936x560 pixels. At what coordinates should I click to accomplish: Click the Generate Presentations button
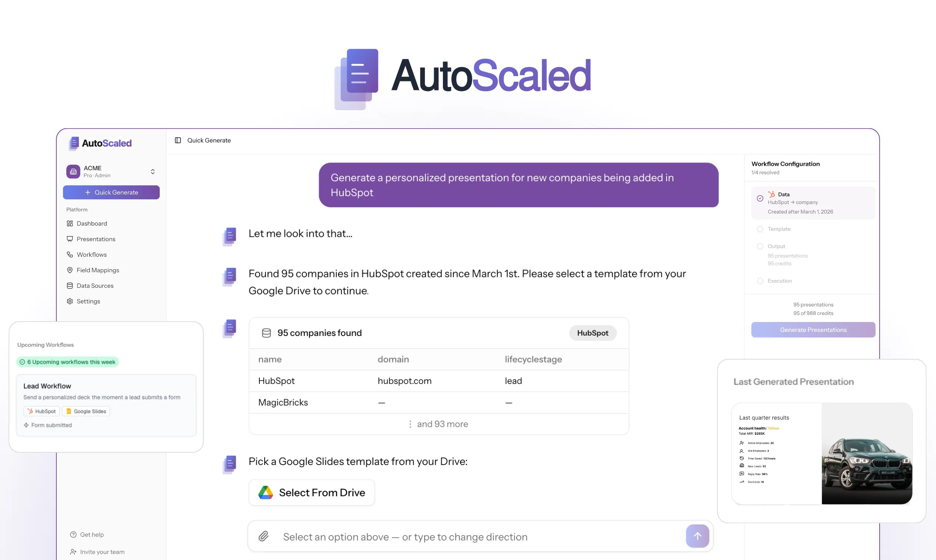[x=813, y=330]
